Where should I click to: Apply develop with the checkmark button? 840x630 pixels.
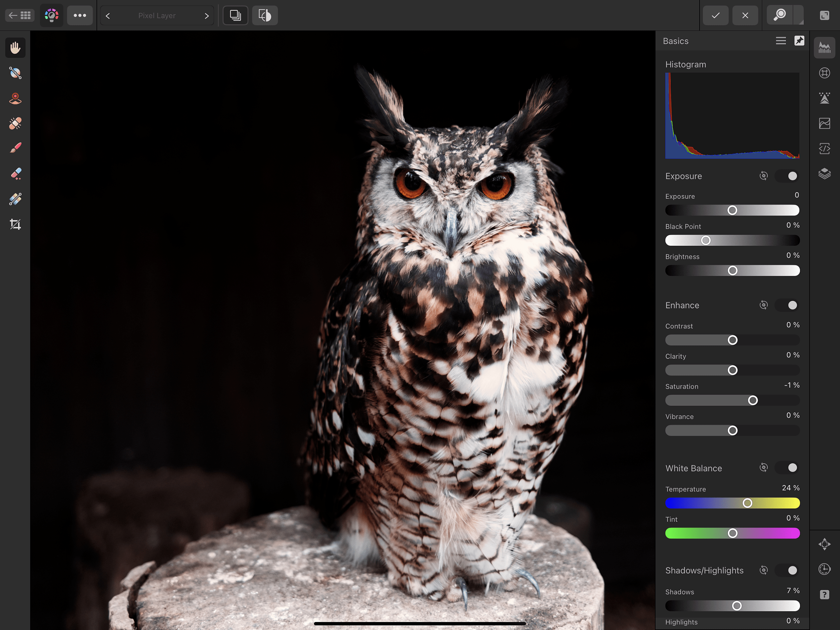[x=715, y=15]
